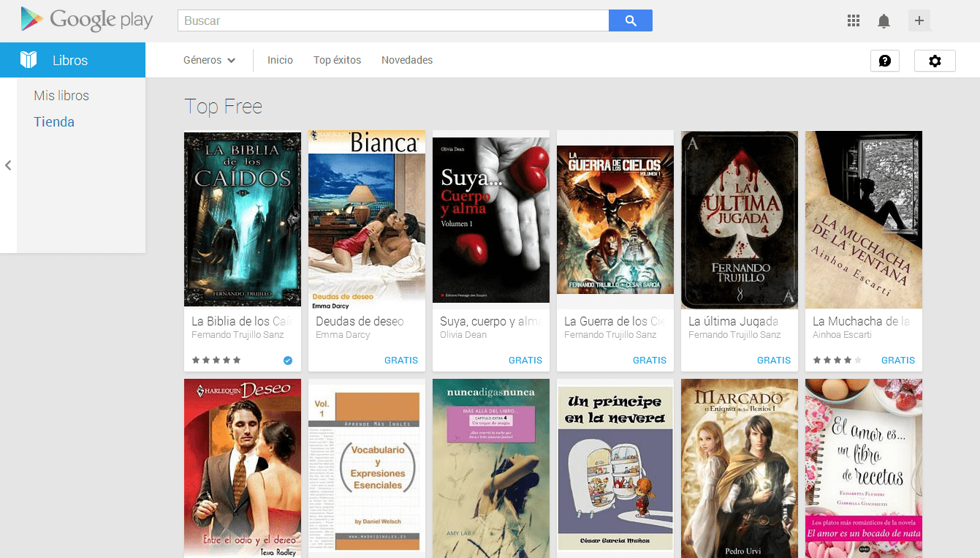Click the Google Play logo
Image resolution: width=980 pixels, height=558 pixels.
tap(87, 20)
